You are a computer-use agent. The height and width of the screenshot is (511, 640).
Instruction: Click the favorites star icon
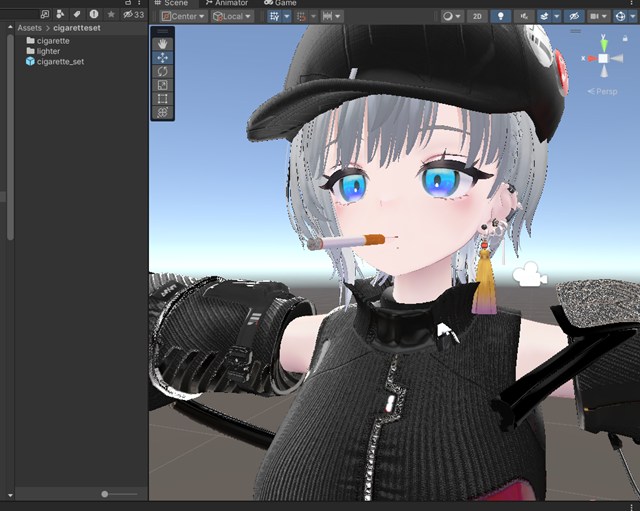(x=111, y=15)
